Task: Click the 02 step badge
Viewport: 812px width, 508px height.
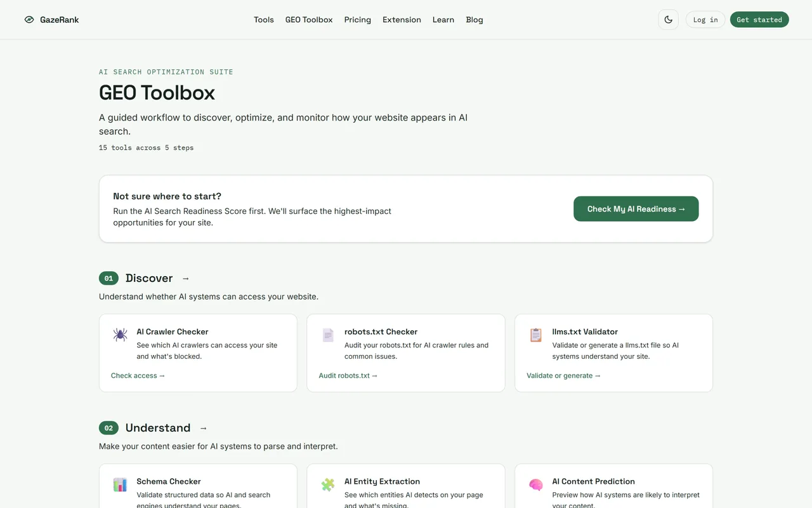Action: pyautogui.click(x=108, y=428)
